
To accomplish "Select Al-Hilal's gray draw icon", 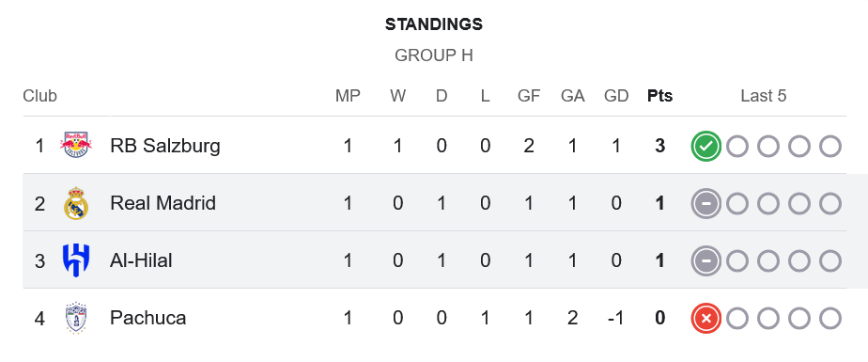I will [x=705, y=261].
